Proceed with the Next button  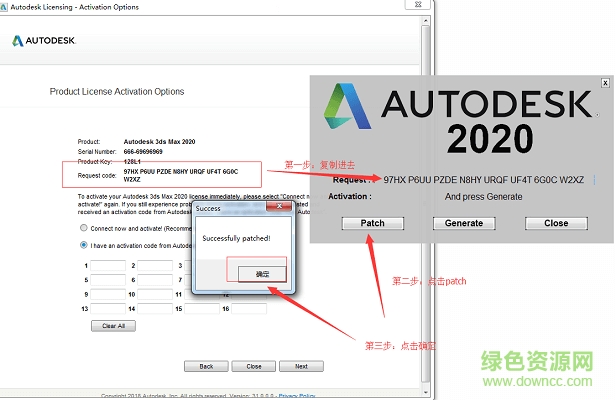point(301,366)
